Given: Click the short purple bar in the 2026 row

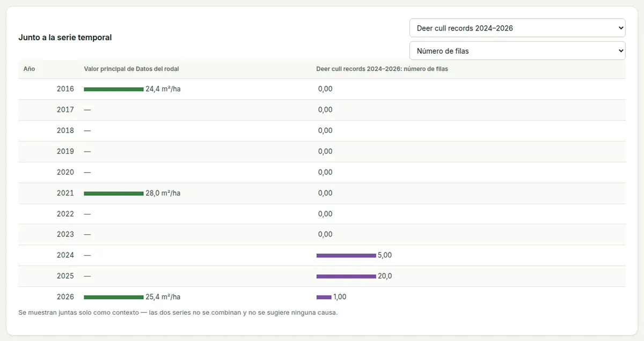Looking at the screenshot, I should click(x=324, y=297).
